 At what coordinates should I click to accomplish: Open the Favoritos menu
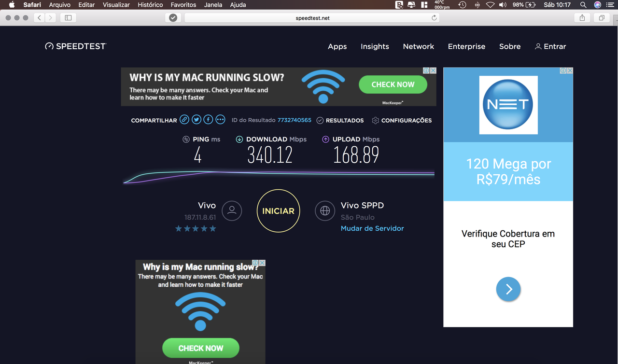183,5
